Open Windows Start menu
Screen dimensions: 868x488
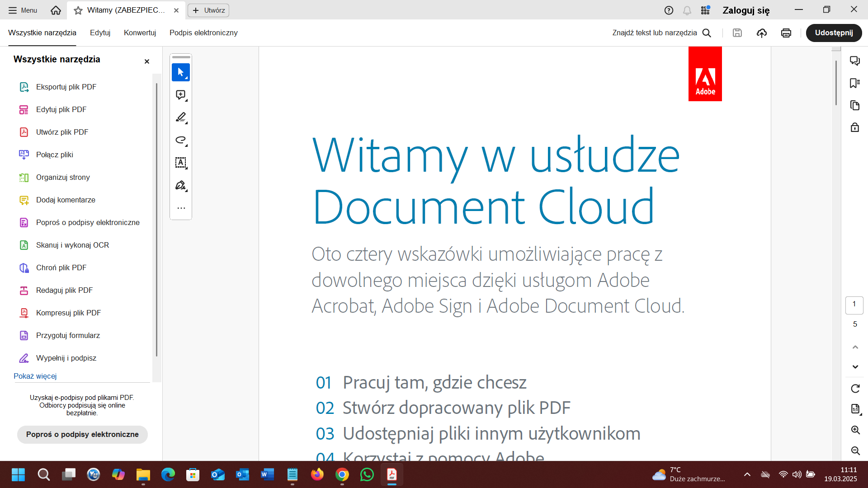18,474
